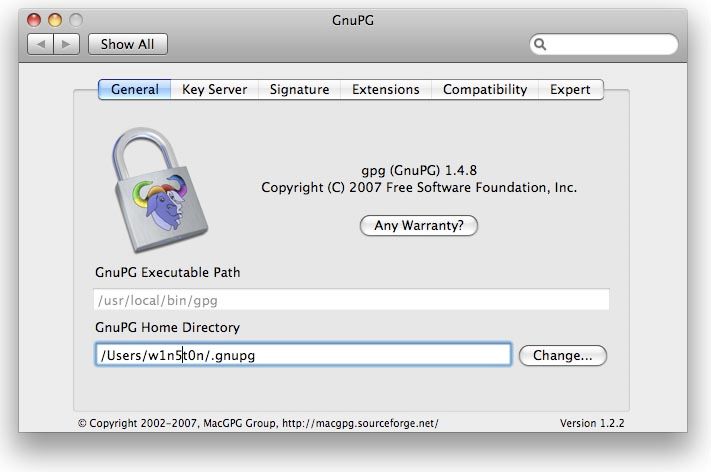Screen dimensions: 711x472
Task: Go to the Extensions tab
Action: tap(385, 89)
